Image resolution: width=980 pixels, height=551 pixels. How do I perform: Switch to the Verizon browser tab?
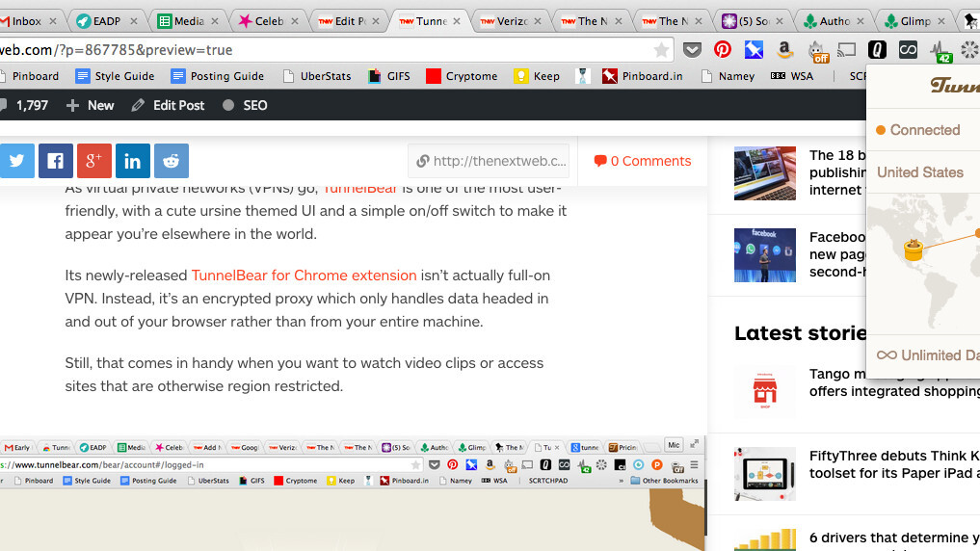(509, 20)
